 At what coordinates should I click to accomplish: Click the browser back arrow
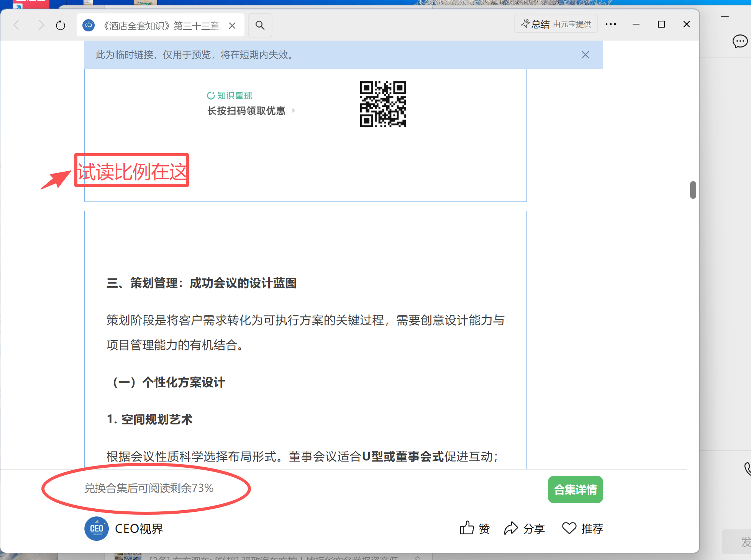click(x=16, y=25)
